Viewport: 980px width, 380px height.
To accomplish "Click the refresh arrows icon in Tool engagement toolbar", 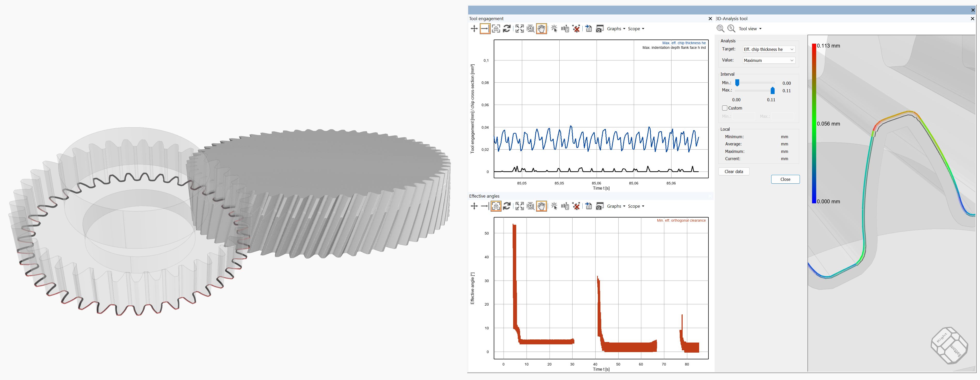I will 507,29.
